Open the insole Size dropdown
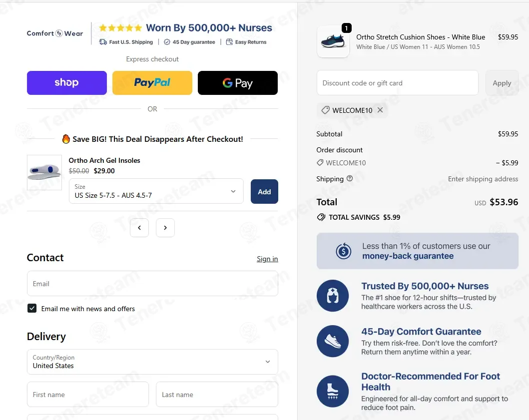The image size is (529, 420). click(x=156, y=191)
